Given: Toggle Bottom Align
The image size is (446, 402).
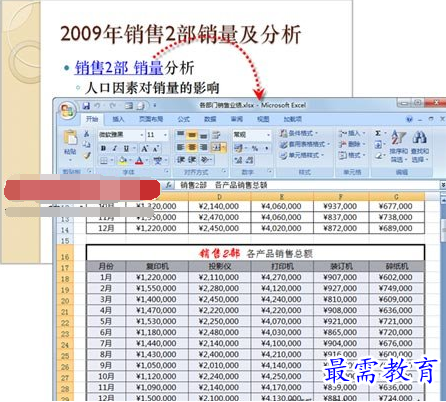Looking at the screenshot, I should 204,135.
